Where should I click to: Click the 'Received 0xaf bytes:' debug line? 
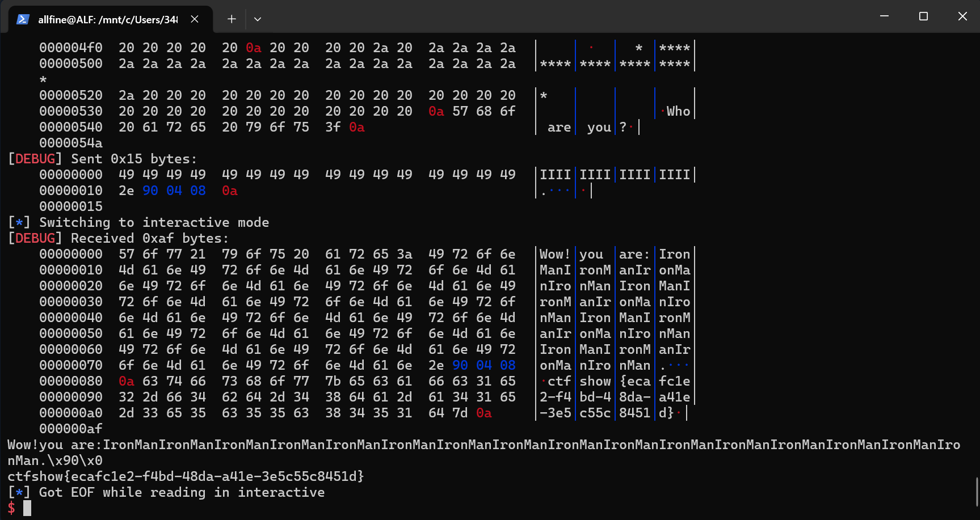[x=118, y=238]
